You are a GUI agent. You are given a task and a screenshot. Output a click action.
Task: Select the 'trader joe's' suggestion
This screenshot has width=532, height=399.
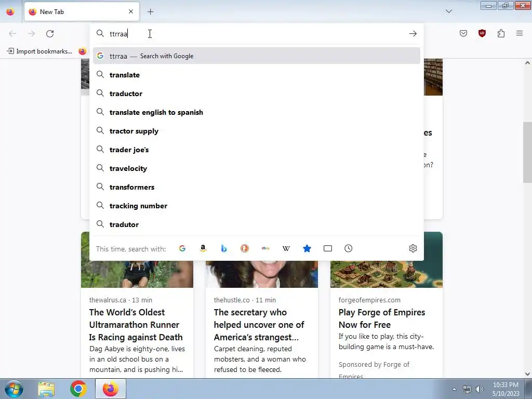pos(257,150)
